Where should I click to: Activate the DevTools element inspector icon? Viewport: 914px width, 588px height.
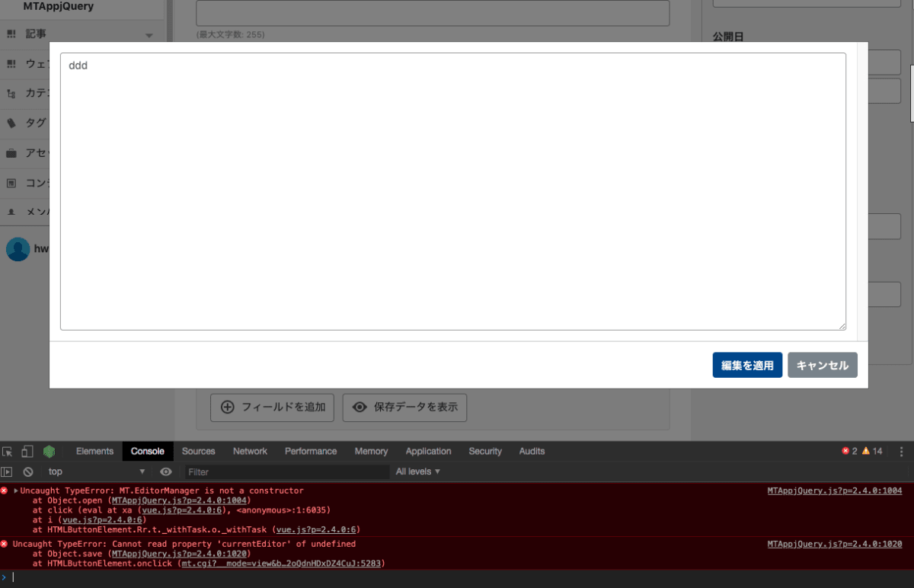pos(9,451)
